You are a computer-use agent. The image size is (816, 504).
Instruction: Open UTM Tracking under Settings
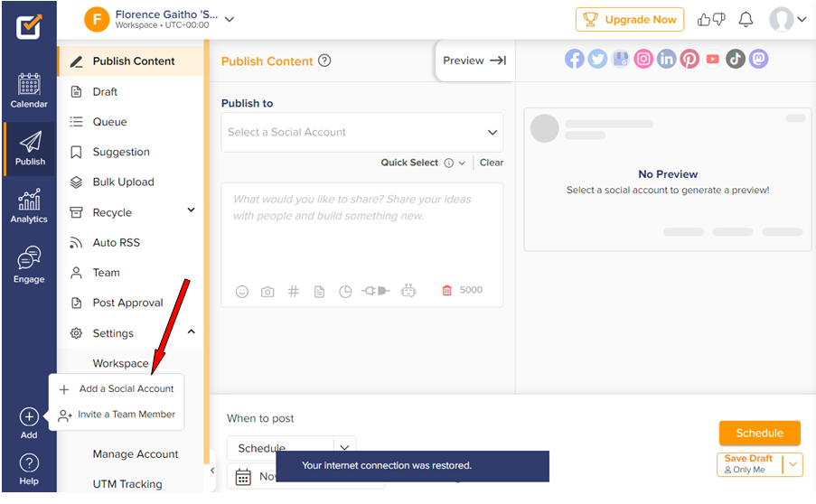127,484
